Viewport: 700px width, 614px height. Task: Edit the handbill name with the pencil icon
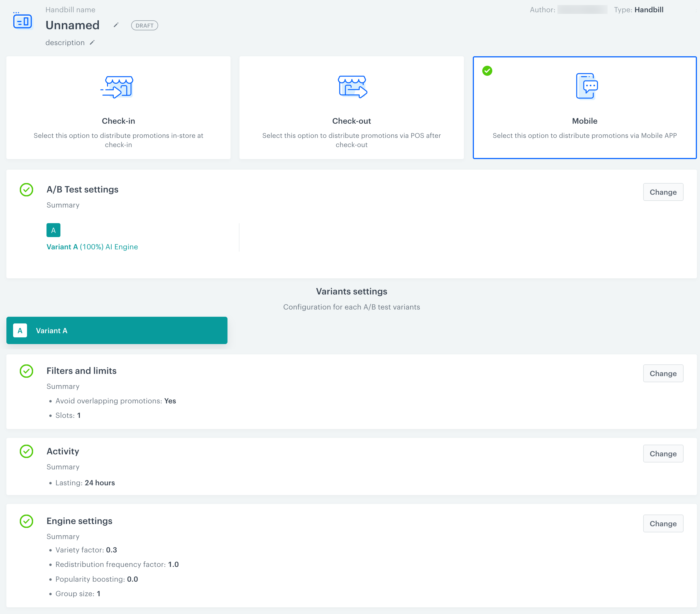coord(116,25)
